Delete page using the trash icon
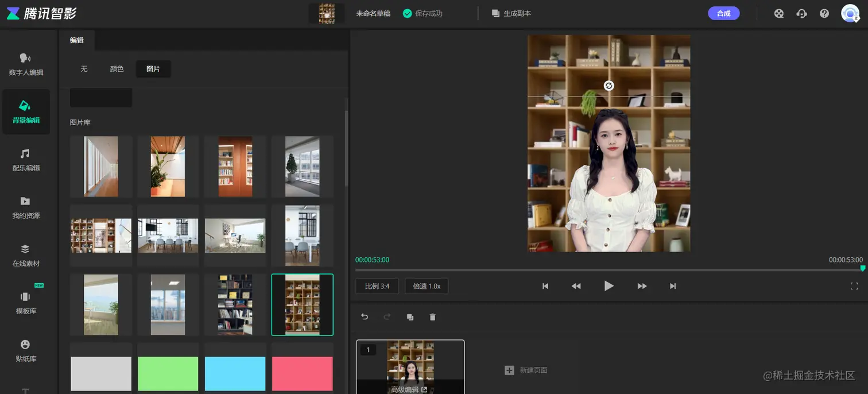The width and height of the screenshot is (868, 394). click(433, 316)
